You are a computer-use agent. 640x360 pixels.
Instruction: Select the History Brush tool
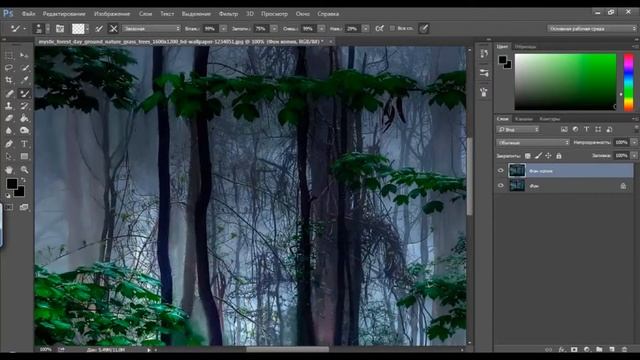coord(24,106)
